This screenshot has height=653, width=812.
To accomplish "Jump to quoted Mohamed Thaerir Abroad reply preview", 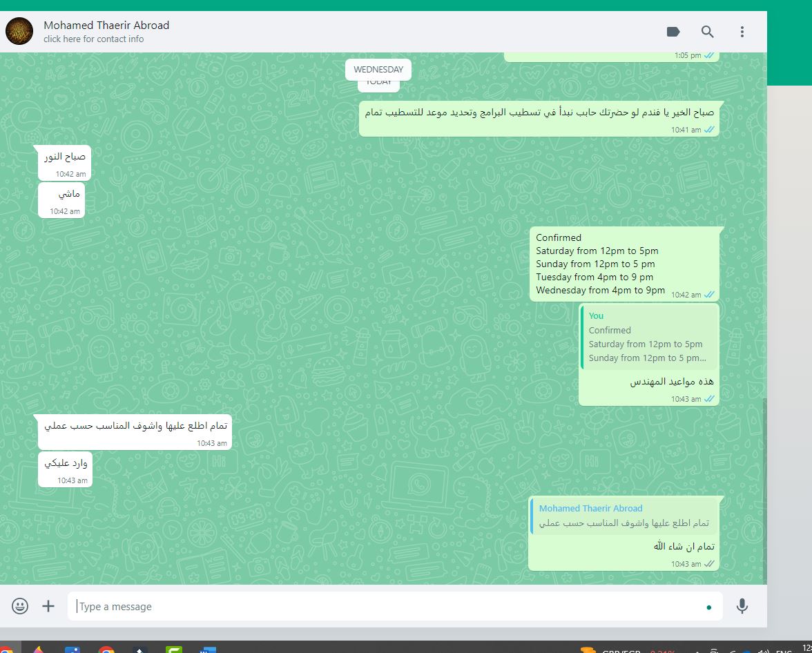I will pos(624,516).
